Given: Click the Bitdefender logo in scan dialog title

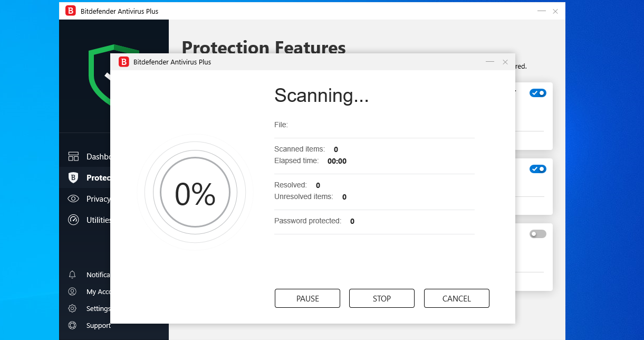Looking at the screenshot, I should click(x=124, y=62).
